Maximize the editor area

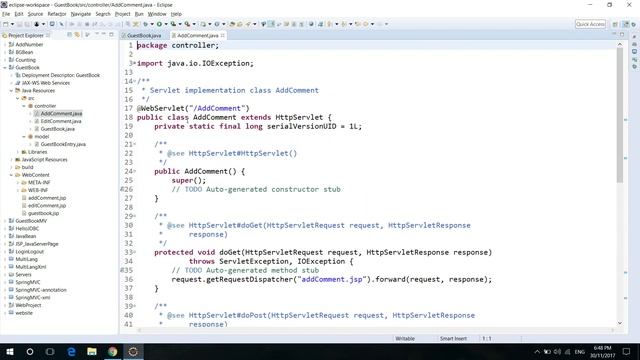coord(622,35)
